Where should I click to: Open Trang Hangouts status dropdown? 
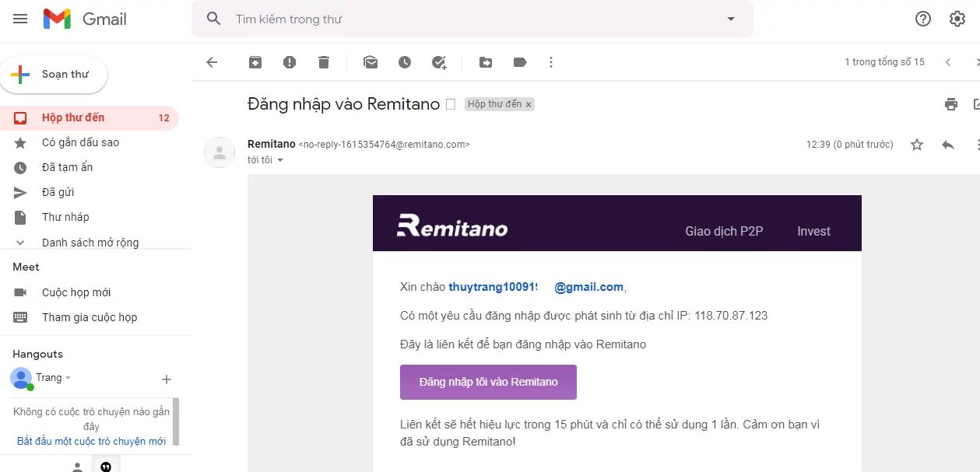[68, 378]
